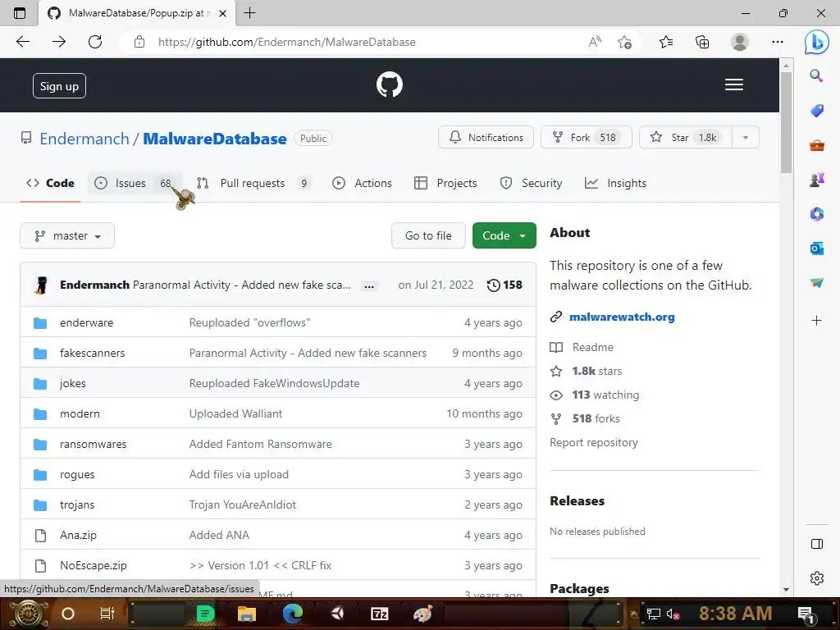The height and width of the screenshot is (630, 840).
Task: Click the Sign up button
Action: [59, 85]
